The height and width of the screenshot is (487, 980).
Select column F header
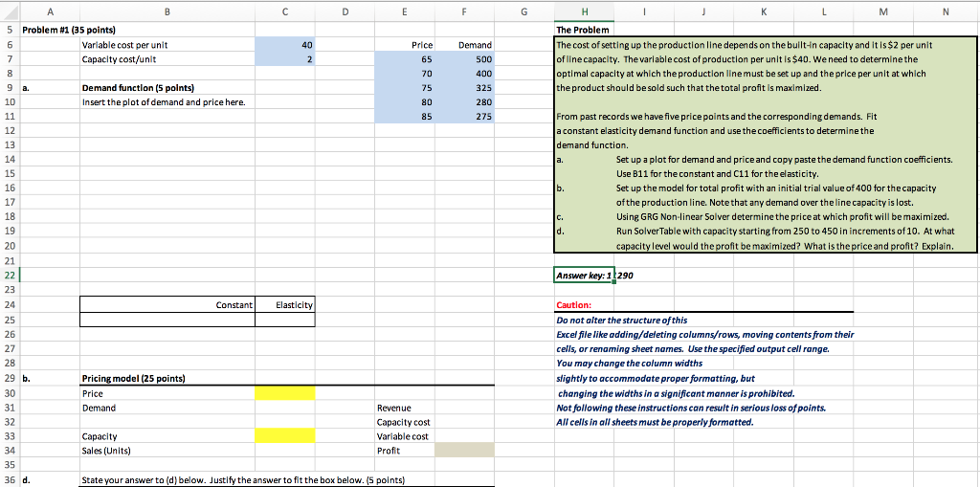click(x=464, y=10)
